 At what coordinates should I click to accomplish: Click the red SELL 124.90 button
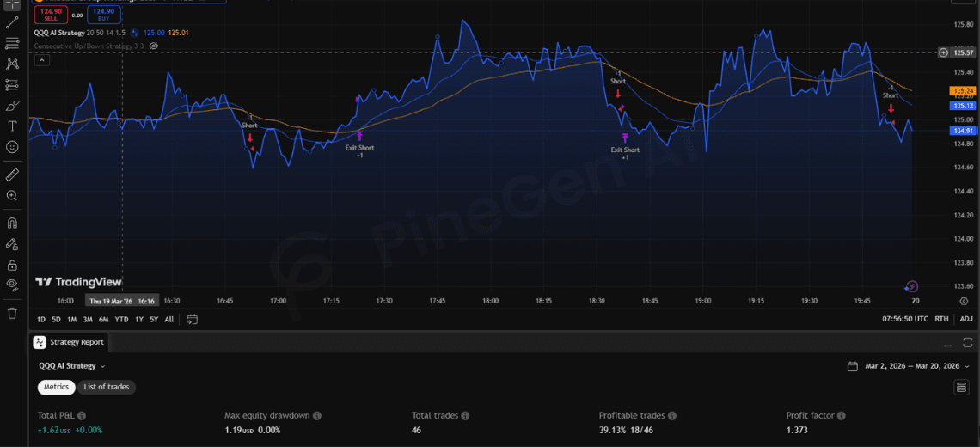tap(49, 15)
